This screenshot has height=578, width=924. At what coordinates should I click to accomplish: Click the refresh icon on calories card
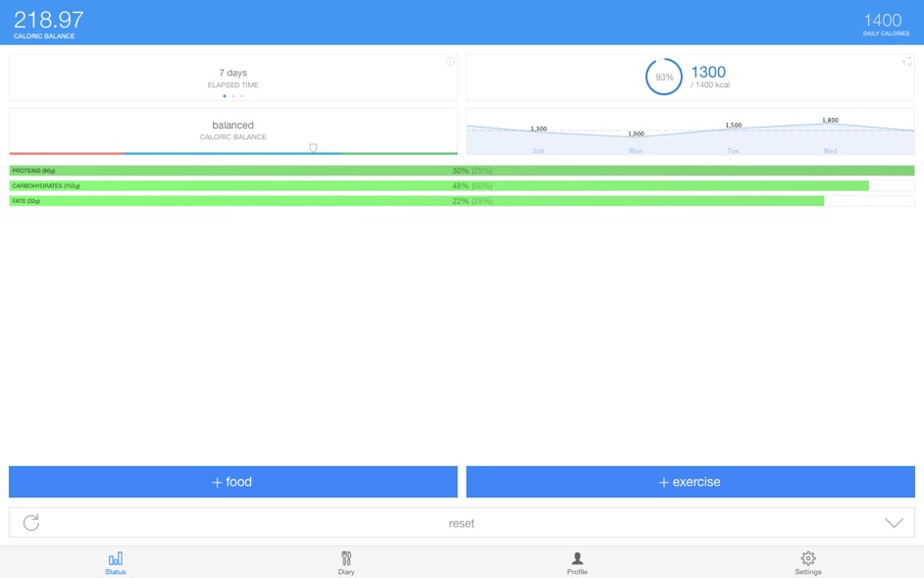(907, 62)
